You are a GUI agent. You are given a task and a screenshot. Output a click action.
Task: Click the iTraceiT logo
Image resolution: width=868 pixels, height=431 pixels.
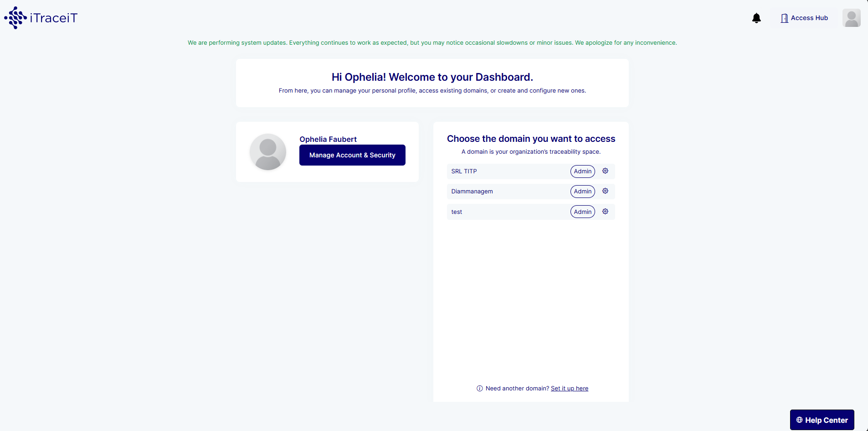pyautogui.click(x=41, y=18)
